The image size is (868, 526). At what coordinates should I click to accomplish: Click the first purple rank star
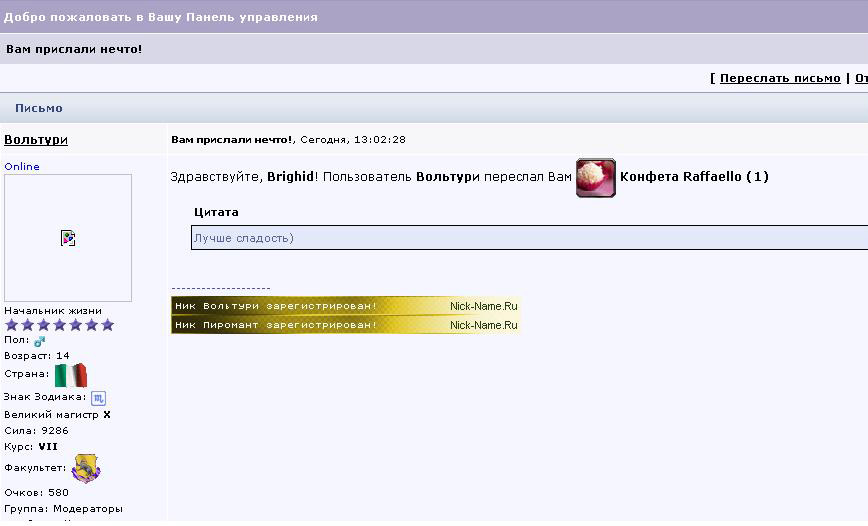pos(12,325)
